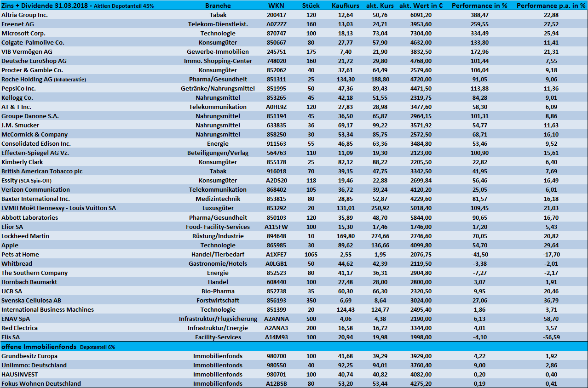This screenshot has height=388, width=588.
Task: Select the Gewerbe-Immobilien cell
Action: pos(218,51)
